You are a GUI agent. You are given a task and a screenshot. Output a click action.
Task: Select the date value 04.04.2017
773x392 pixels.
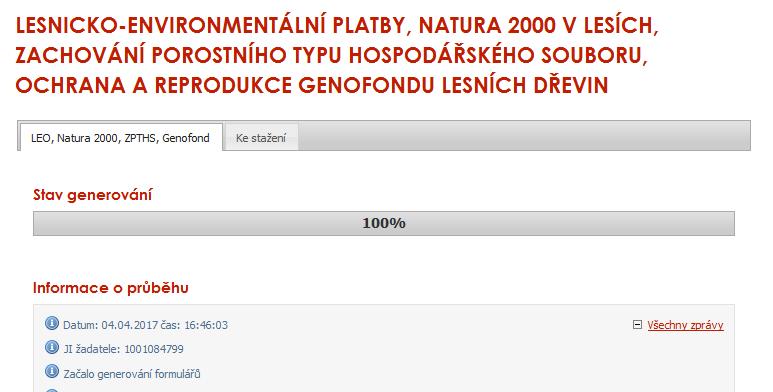[x=129, y=325]
